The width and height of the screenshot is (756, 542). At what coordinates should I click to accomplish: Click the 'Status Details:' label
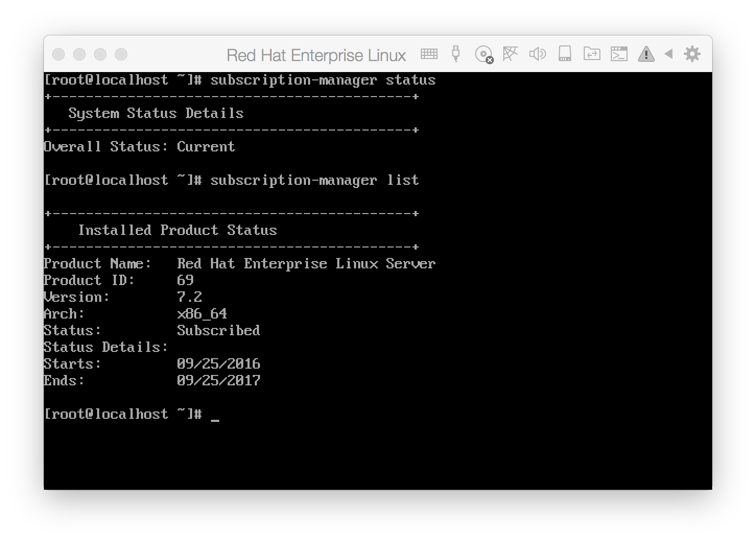106,347
